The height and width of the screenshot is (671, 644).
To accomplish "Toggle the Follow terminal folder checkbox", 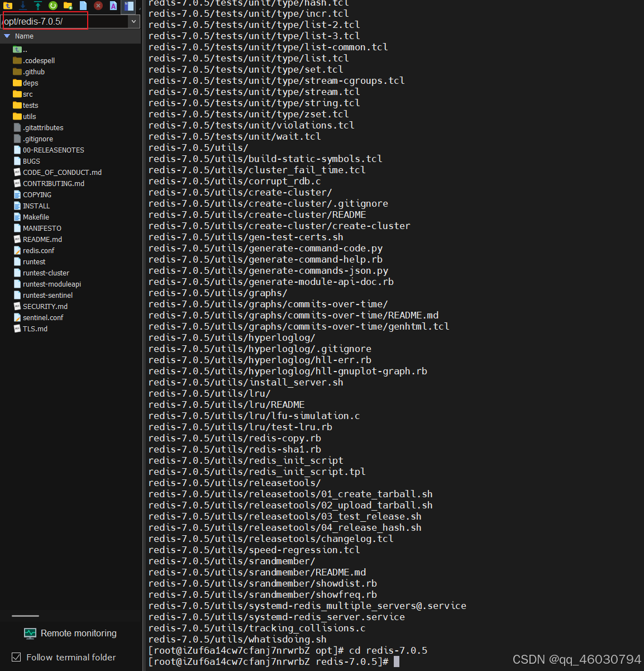I will point(16,657).
